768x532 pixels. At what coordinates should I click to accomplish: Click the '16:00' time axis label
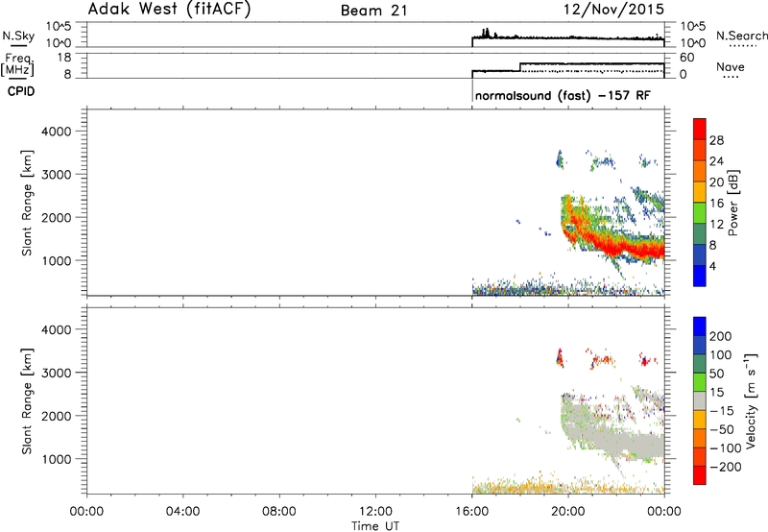(x=471, y=512)
